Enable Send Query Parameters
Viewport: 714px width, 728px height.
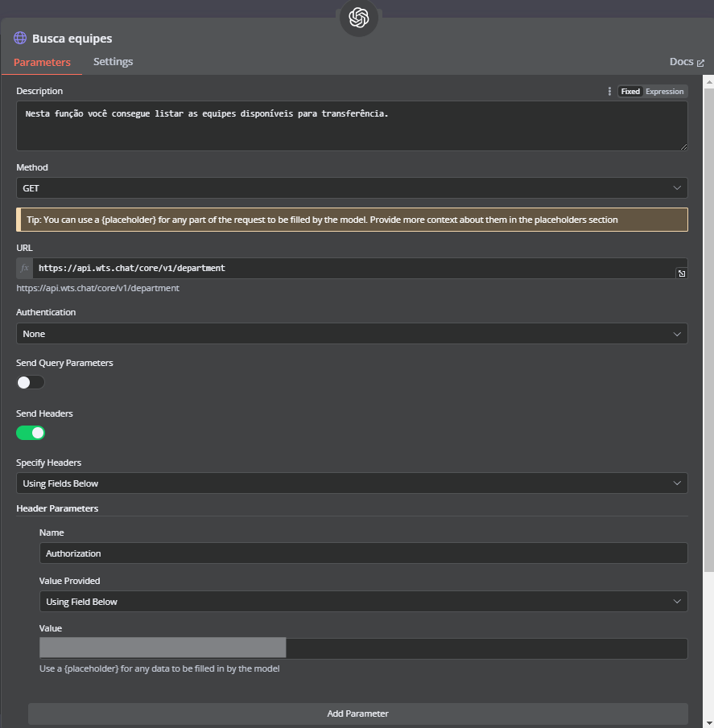click(x=30, y=382)
